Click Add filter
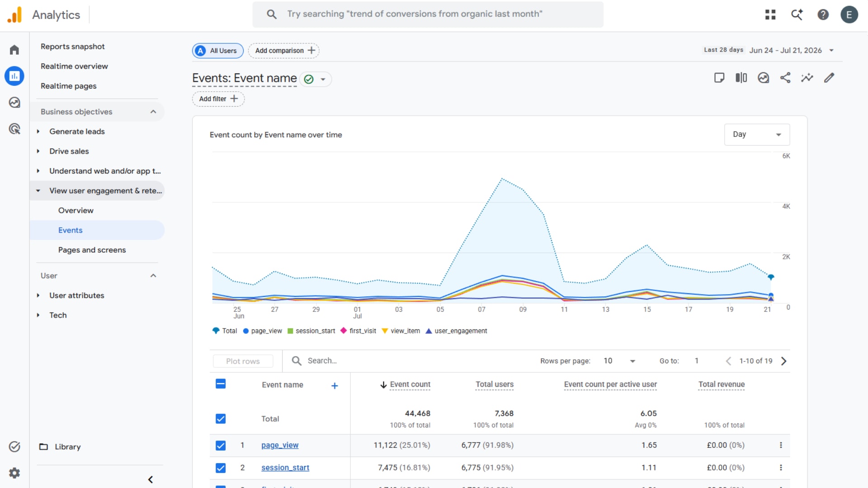The image size is (868, 488). 218,99
